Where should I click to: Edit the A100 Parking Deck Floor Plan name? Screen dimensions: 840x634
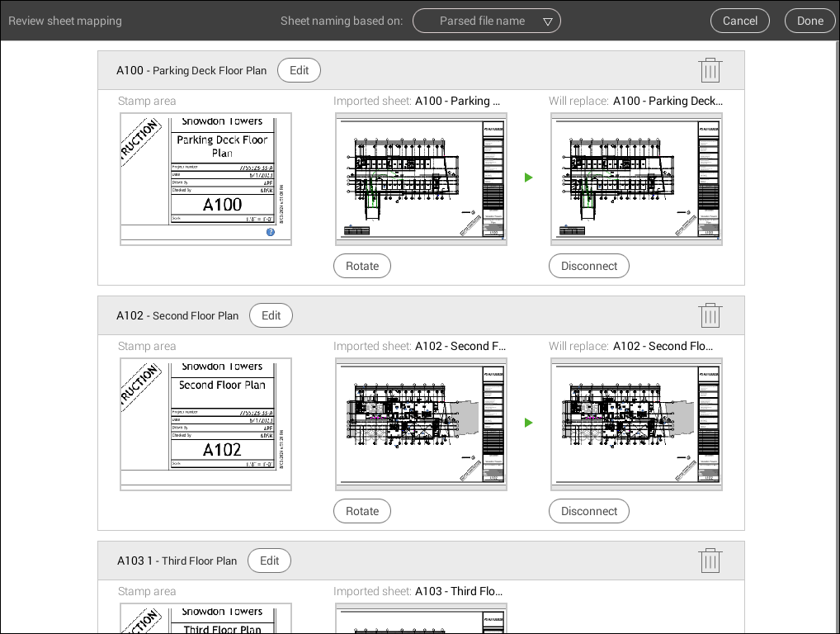299,70
